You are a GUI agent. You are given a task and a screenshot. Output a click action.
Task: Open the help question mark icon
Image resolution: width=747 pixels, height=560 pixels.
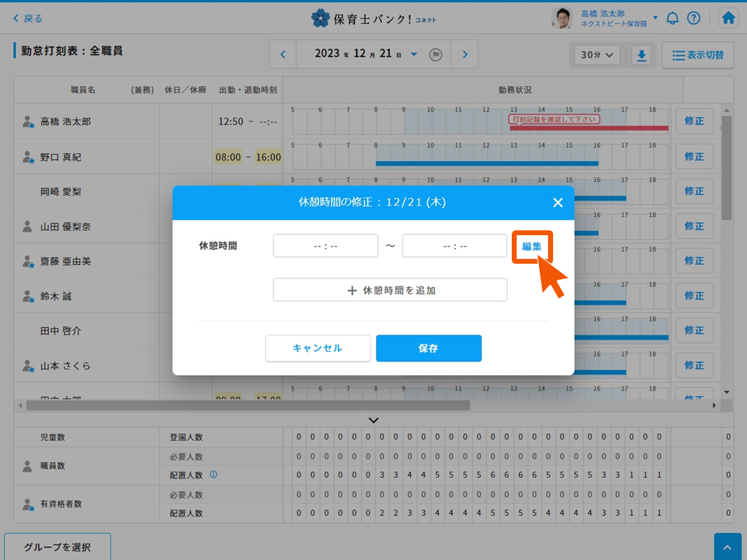point(694,18)
